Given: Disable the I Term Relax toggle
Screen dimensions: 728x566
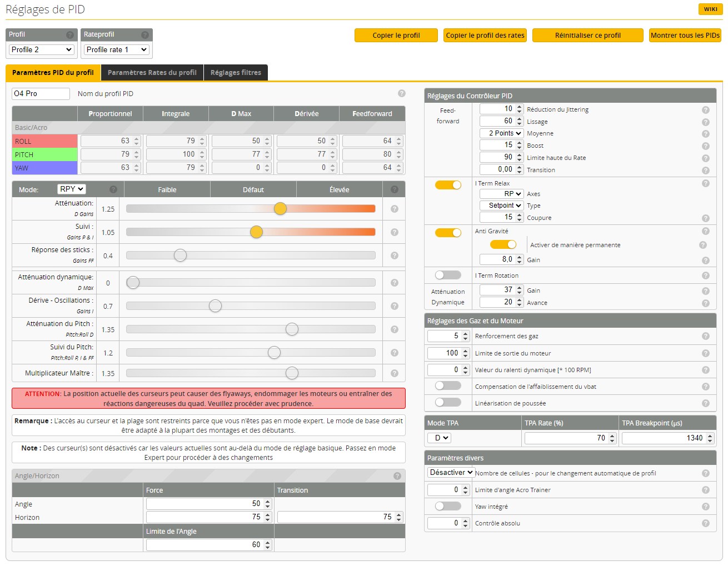Looking at the screenshot, I should click(x=448, y=185).
